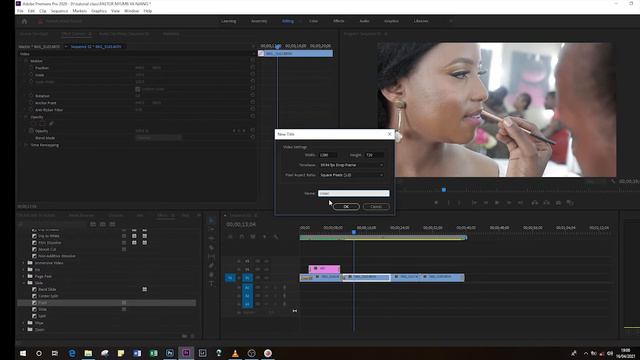The image size is (640, 360).
Task: Open the Blend Mode dropdown
Action: 158,138
